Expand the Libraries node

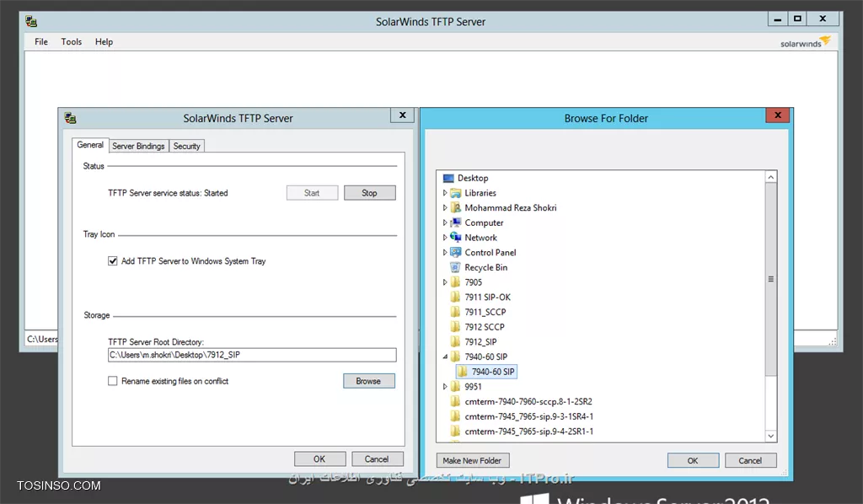pos(445,193)
